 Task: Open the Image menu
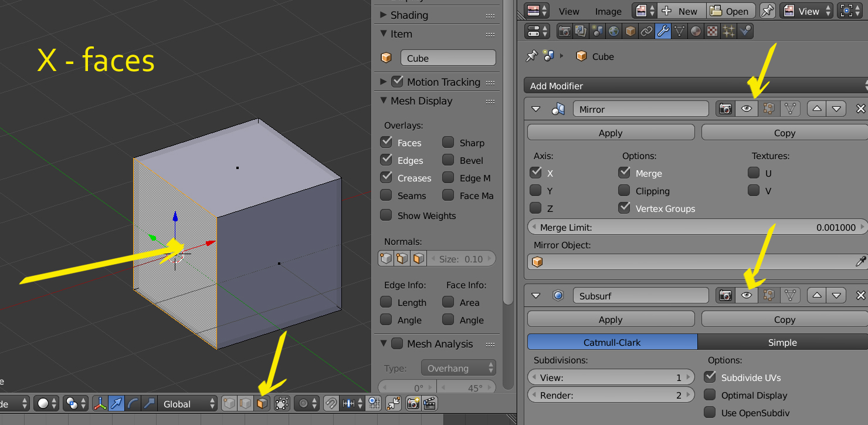608,11
